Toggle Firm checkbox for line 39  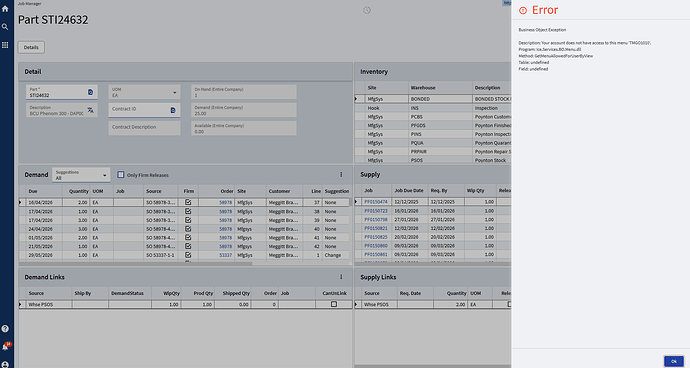[x=188, y=220]
